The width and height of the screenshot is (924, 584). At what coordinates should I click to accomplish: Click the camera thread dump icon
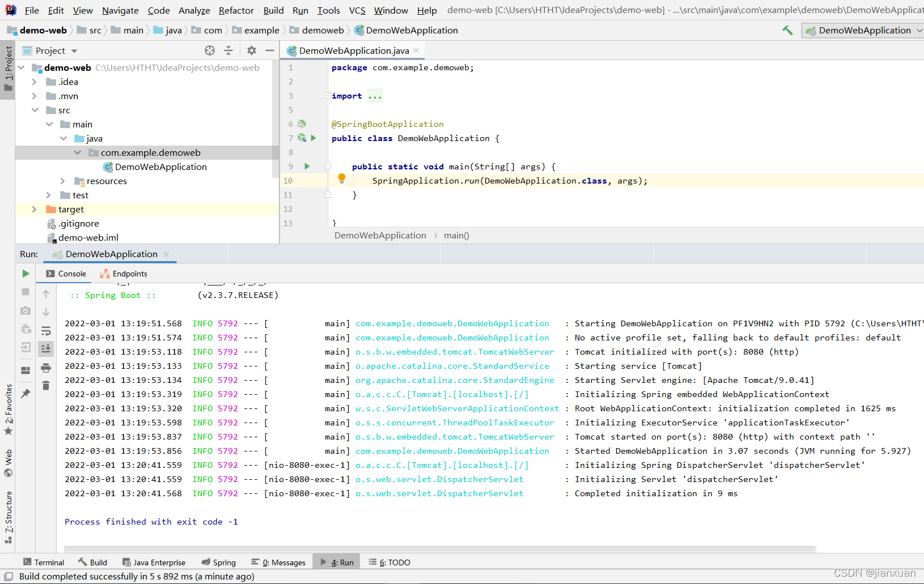click(26, 310)
